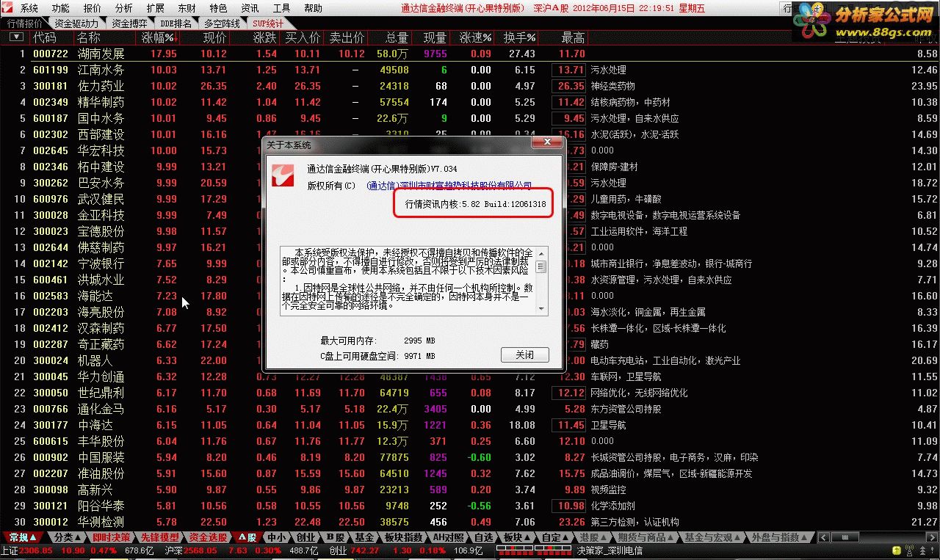The image size is (940, 560).
Task: Open the 帮助 menu
Action: [x=314, y=8]
